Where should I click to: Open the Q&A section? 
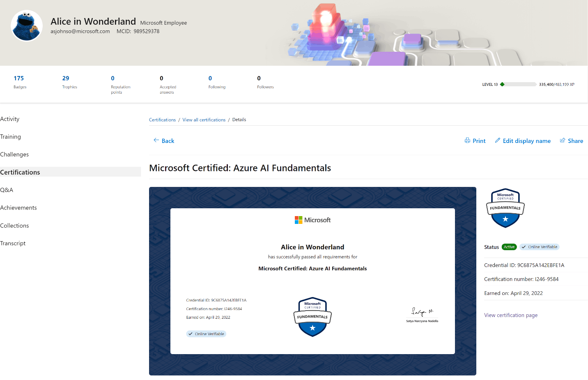[x=7, y=190]
